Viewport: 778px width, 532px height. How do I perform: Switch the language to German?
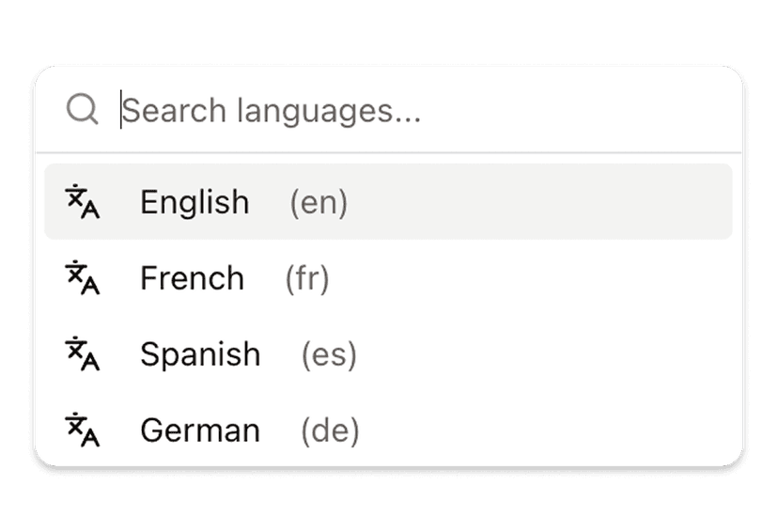pos(200,430)
